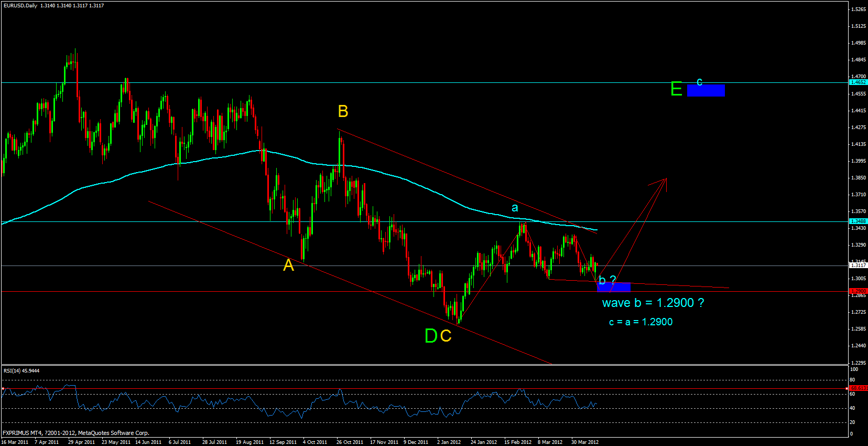868x446 pixels.
Task: Select the cyan 1.3488 price level tag
Action: [x=858, y=221]
